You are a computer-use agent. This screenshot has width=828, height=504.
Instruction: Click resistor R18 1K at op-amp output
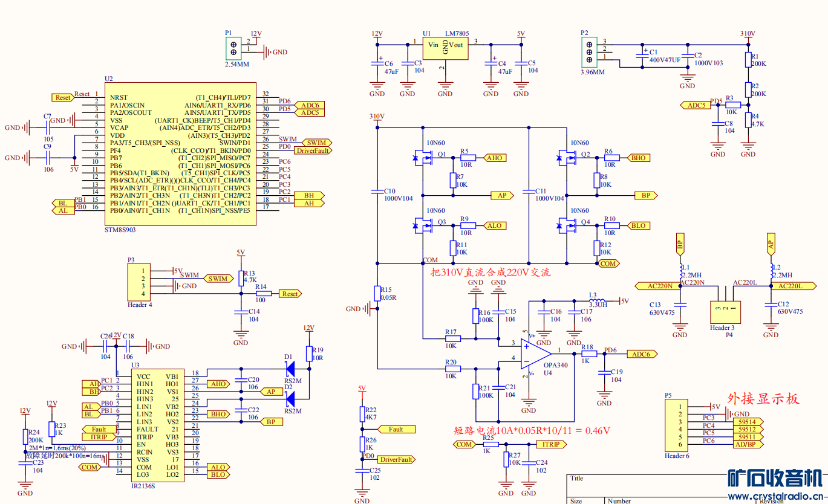588,354
